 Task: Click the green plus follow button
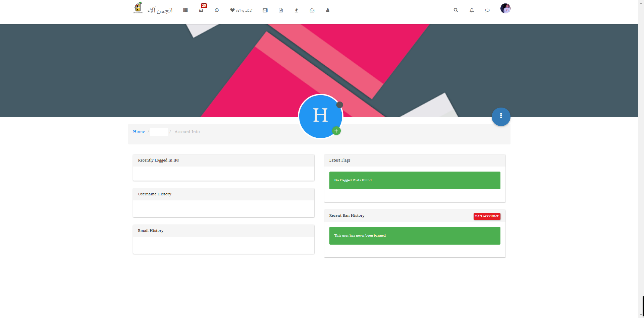tap(336, 131)
